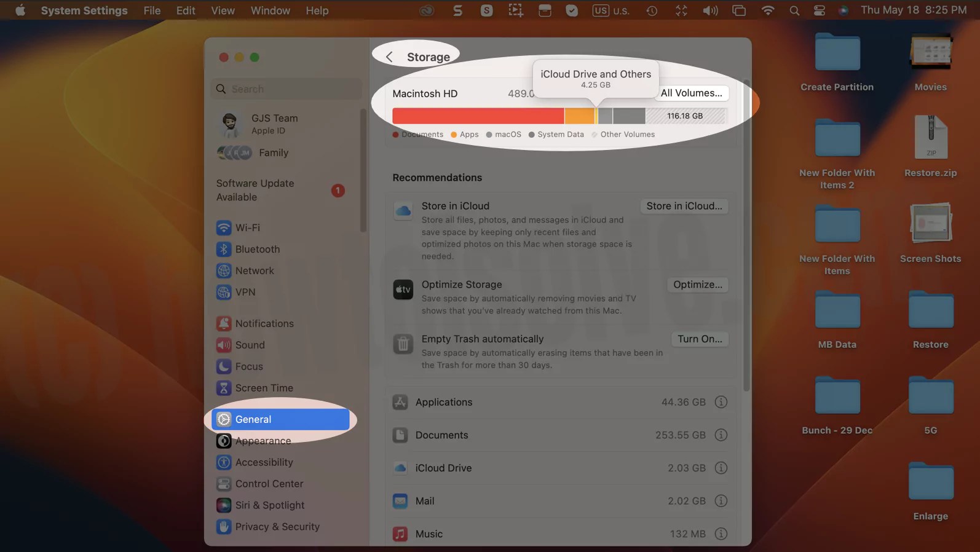Viewport: 980px width, 552px height.
Task: Click the free space 116.18 GB segment
Action: tap(687, 116)
